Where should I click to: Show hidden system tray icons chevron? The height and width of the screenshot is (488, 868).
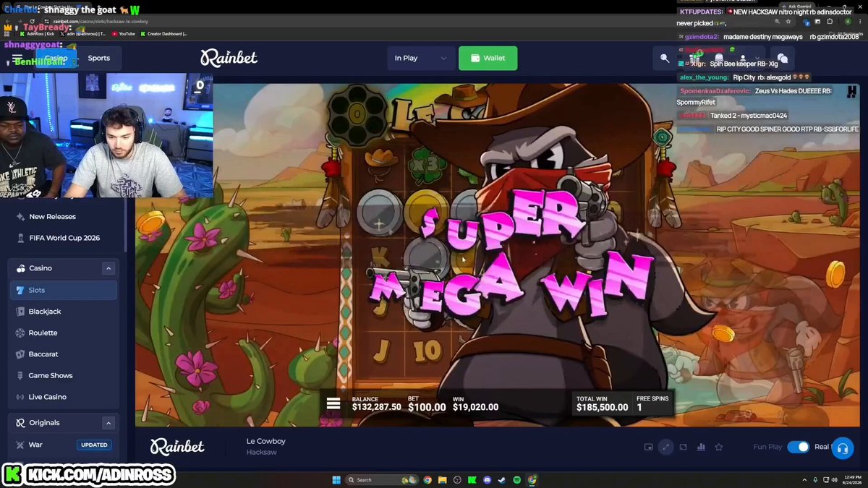[804, 479]
